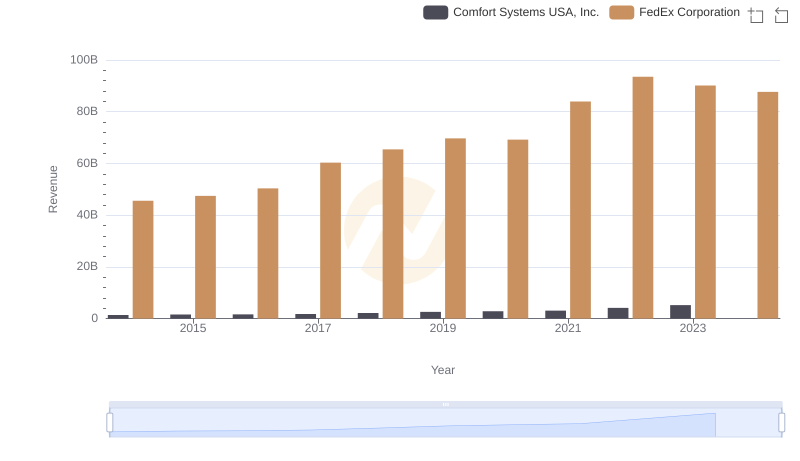Viewport: 800px width, 461px height.
Task: Click the Comfort Systems bar for 2020
Action: pos(493,315)
